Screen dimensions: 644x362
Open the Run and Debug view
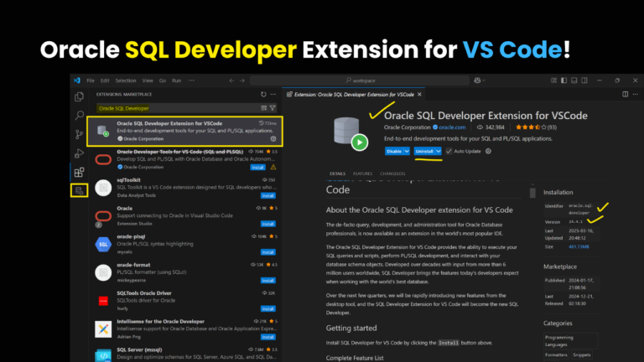(x=80, y=153)
